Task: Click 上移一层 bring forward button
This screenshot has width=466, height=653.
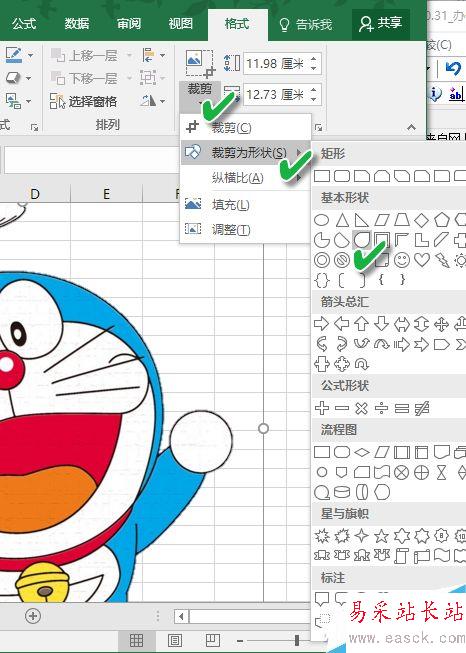Action: click(85, 55)
